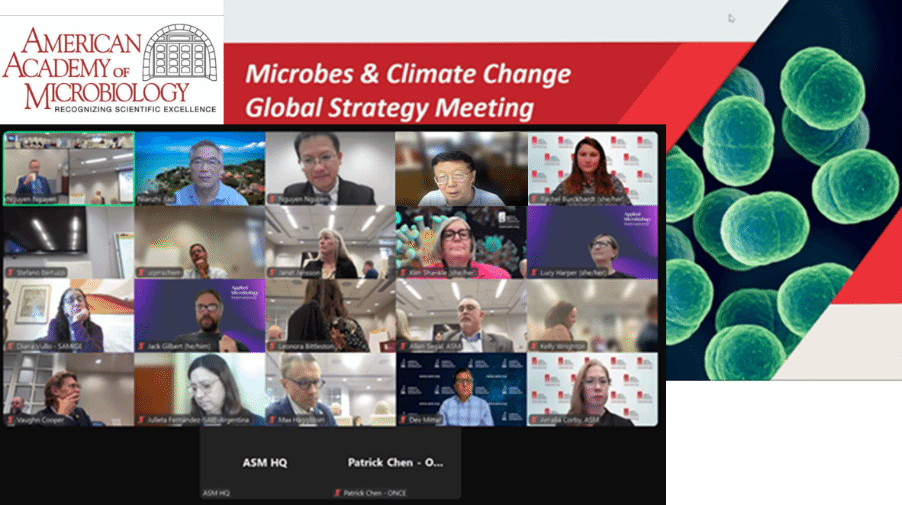The width and height of the screenshot is (902, 505).
Task: Select the ASM HQ participant tile
Action: (x=265, y=463)
